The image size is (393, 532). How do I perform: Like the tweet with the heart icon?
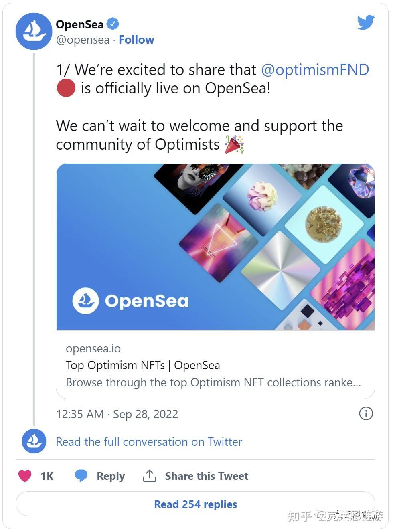pyautogui.click(x=25, y=476)
